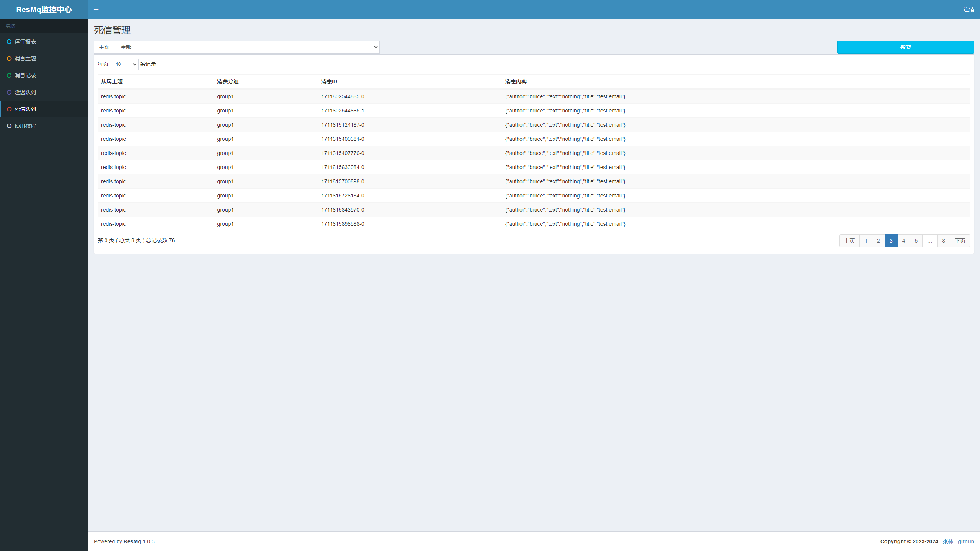The image size is (980, 551).
Task: Click white circle icon beside 使用教程
Action: pos(9,126)
